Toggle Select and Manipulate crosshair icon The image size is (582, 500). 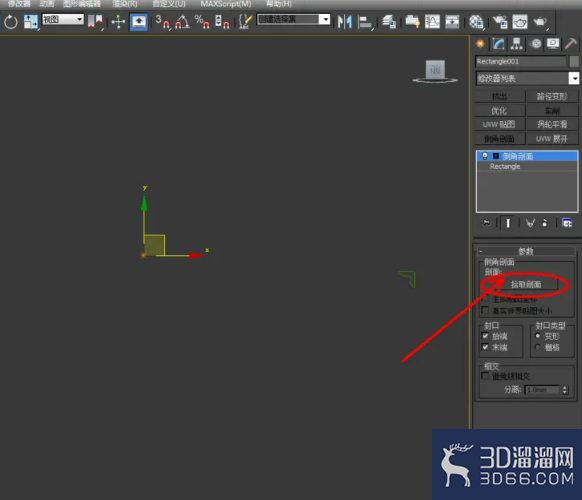(118, 22)
